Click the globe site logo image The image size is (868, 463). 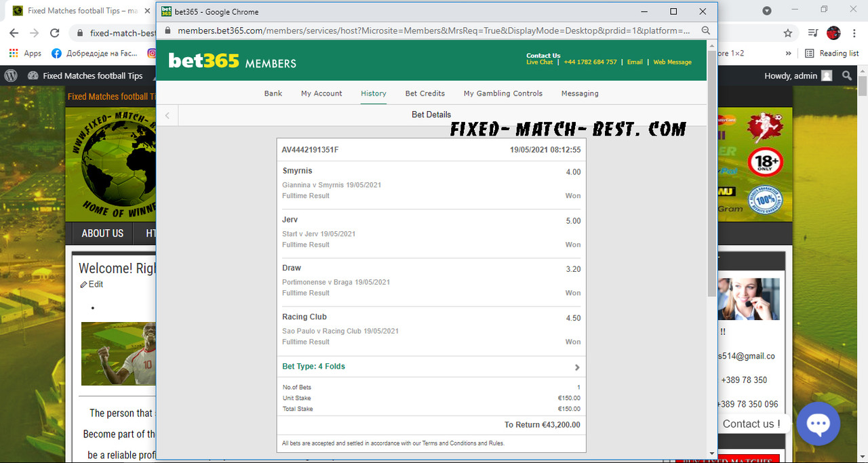(112, 165)
